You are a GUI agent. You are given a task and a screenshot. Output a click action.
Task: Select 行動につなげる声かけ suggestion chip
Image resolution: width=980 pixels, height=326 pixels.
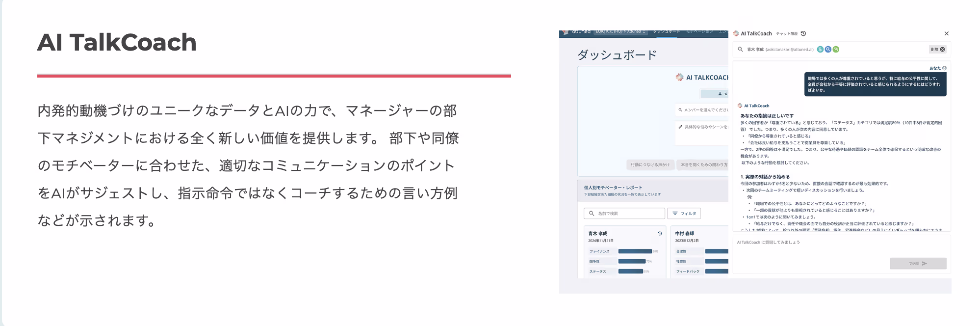coord(650,165)
